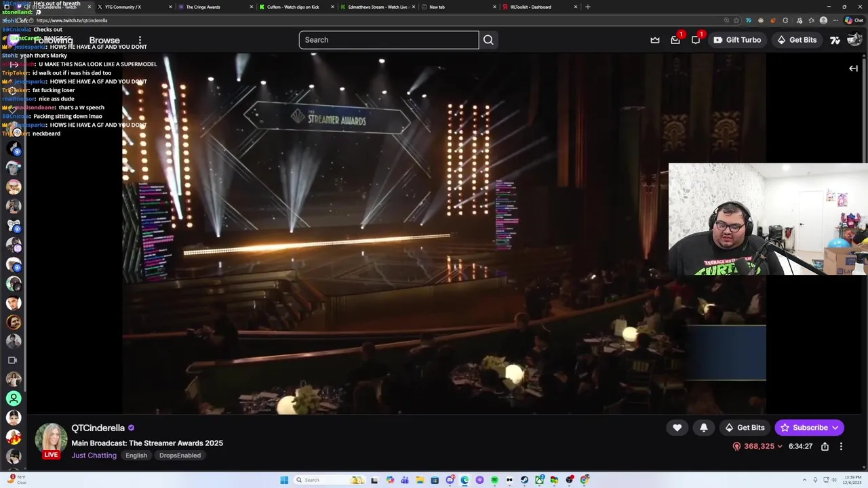The width and height of the screenshot is (868, 488).
Task: Open Spotify from the taskbar
Action: tap(494, 480)
